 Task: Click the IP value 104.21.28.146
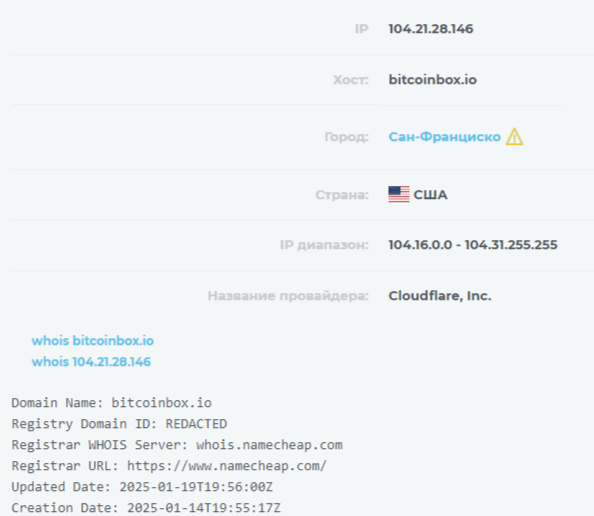tap(431, 29)
